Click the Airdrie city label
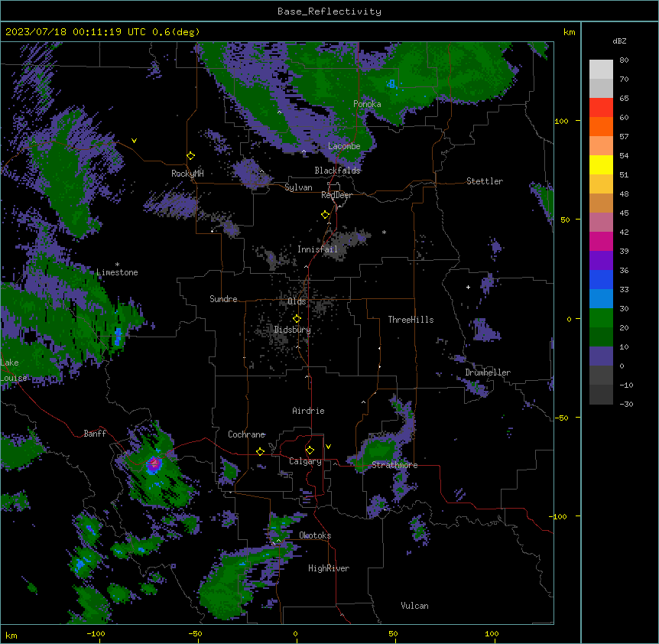 tap(309, 411)
